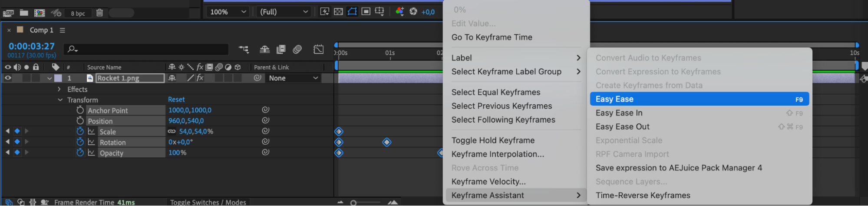The width and height of the screenshot is (868, 206).
Task: Toggle constrain proportions link for Scale
Action: coord(172,131)
